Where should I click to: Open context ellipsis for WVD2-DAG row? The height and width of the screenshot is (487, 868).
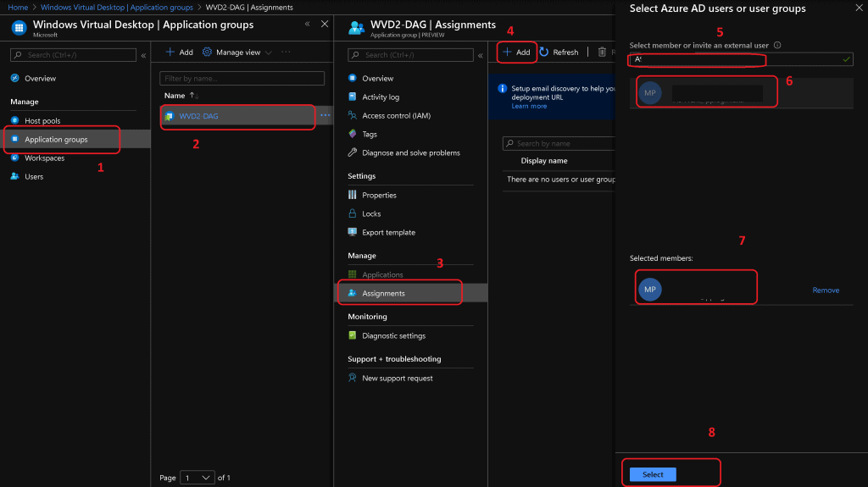click(325, 116)
